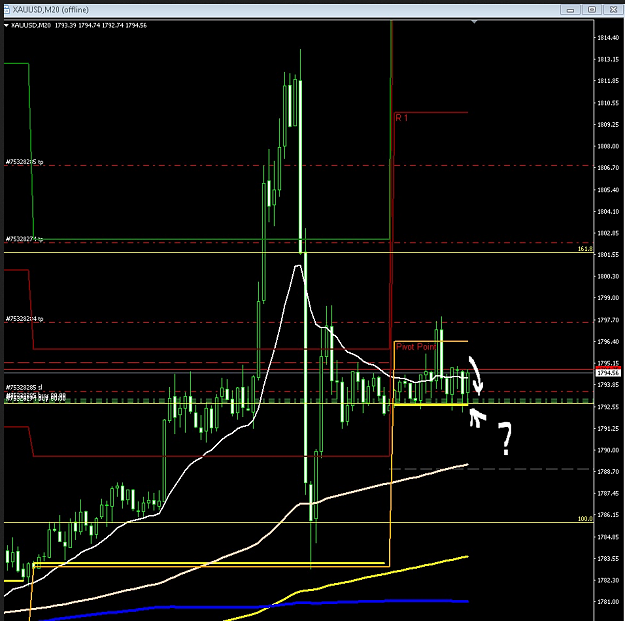Select the Pivot Point label
This screenshot has width=625, height=621.
[416, 347]
